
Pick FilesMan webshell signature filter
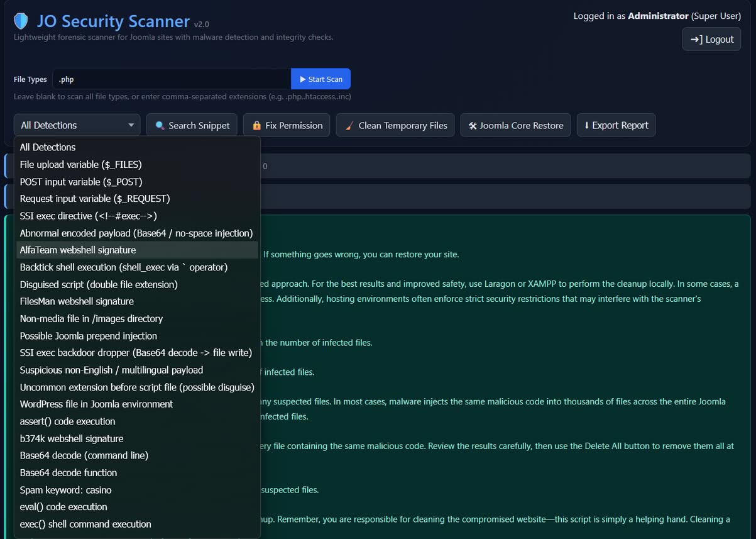(138, 301)
